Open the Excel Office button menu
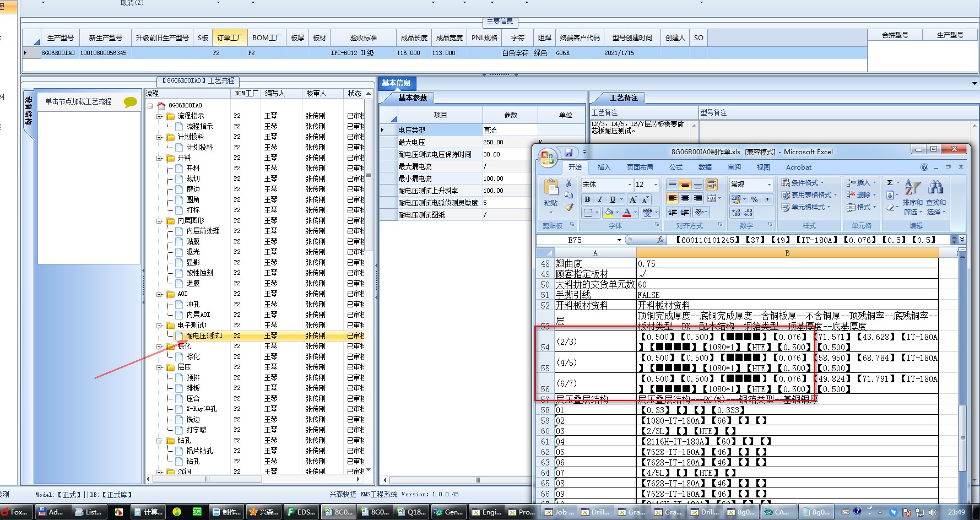Screen dimensions: 980x520 coord(548,158)
